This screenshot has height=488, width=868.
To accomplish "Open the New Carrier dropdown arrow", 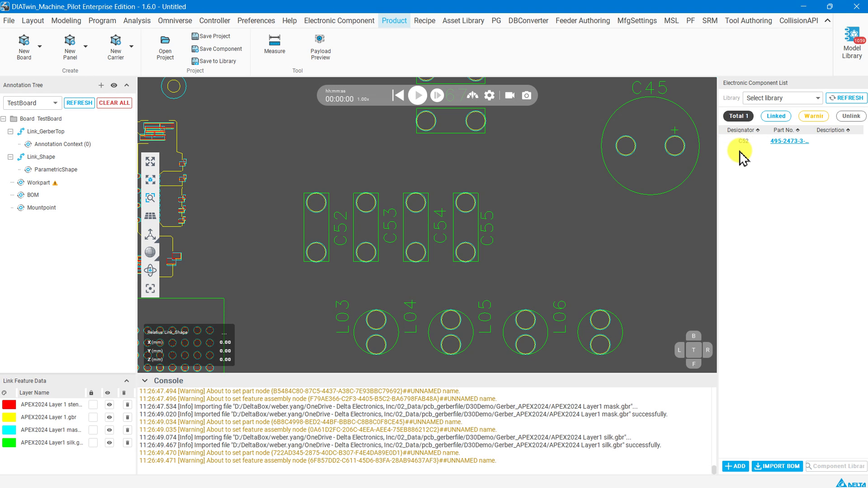I will (132, 47).
